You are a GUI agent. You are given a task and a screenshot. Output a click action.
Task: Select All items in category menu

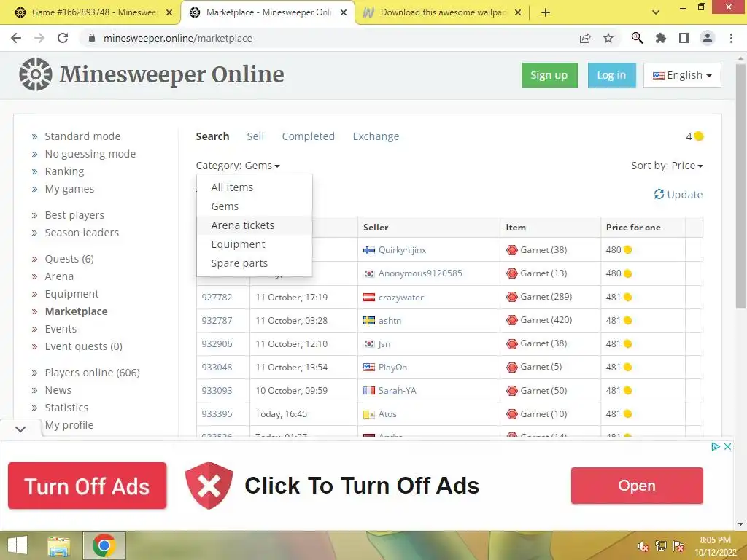[x=255, y=187]
